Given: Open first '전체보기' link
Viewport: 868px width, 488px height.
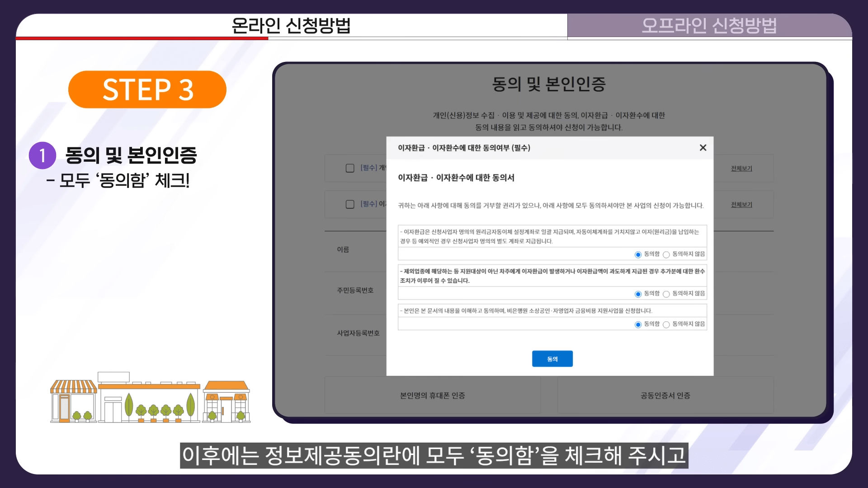Looking at the screenshot, I should [741, 169].
